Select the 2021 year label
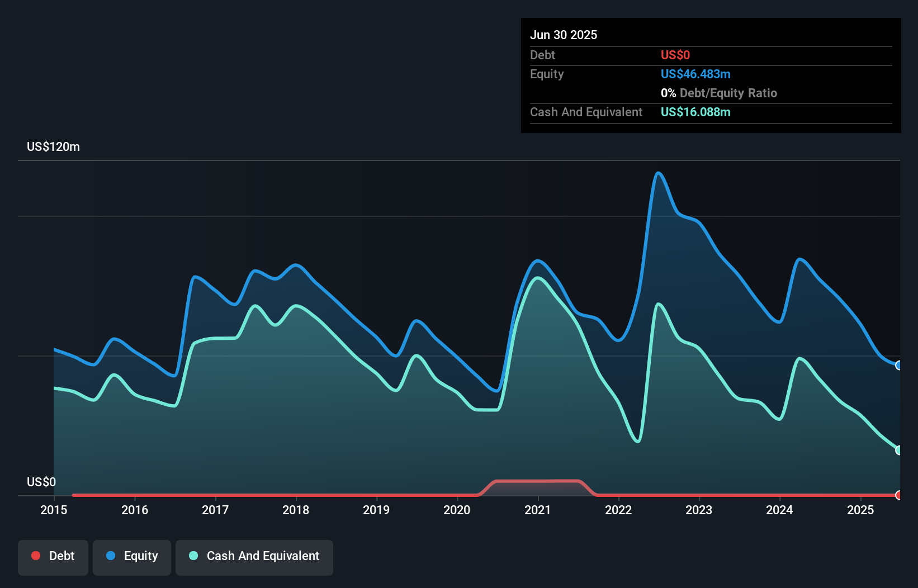The height and width of the screenshot is (588, 918). pos(538,510)
